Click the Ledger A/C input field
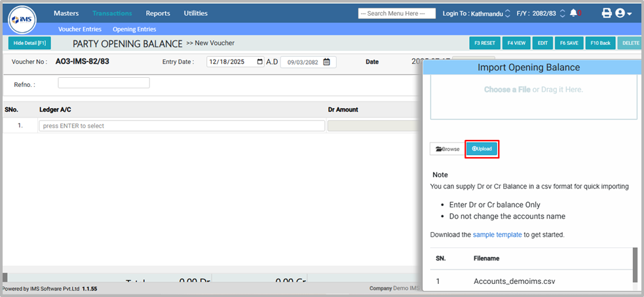This screenshot has width=644, height=297. (x=182, y=126)
